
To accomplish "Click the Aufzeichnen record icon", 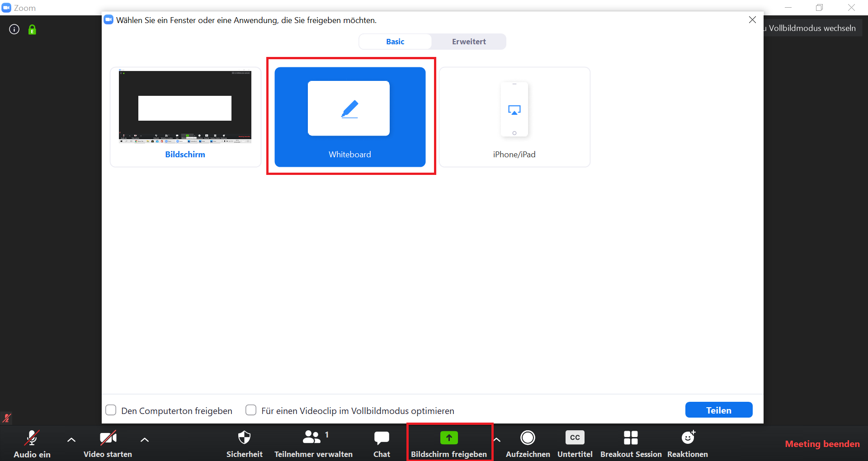I will pos(528,437).
